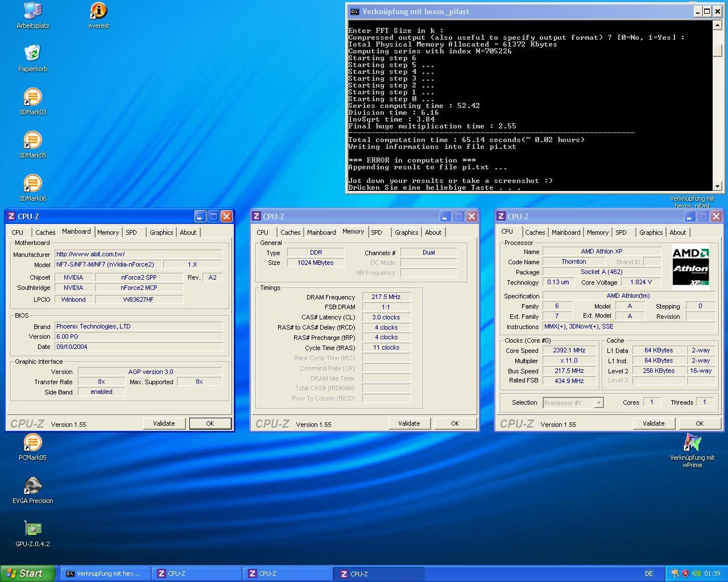Open the Memory tab in Mainboard CPU-Z window
Image resolution: width=728 pixels, height=582 pixels.
(108, 232)
